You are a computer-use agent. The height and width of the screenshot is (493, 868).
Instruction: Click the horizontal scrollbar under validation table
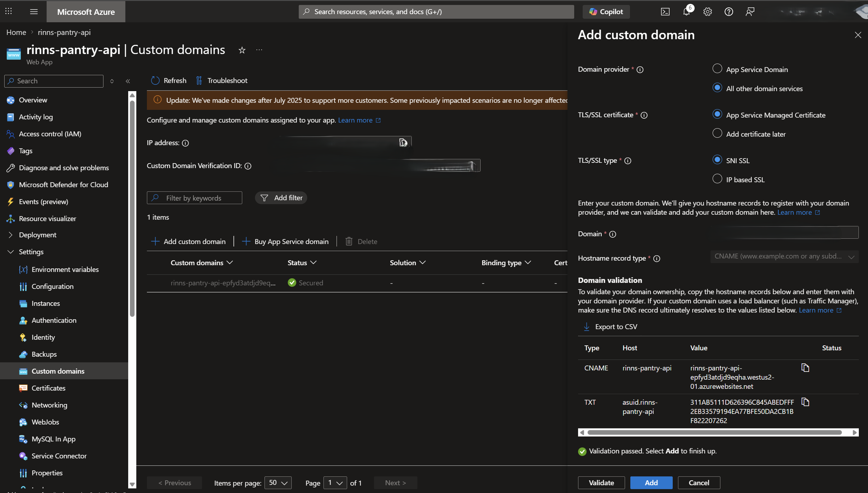click(714, 432)
